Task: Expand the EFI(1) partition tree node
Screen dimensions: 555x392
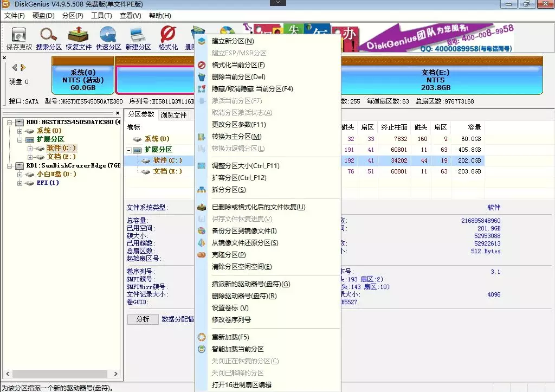Action: coord(20,183)
